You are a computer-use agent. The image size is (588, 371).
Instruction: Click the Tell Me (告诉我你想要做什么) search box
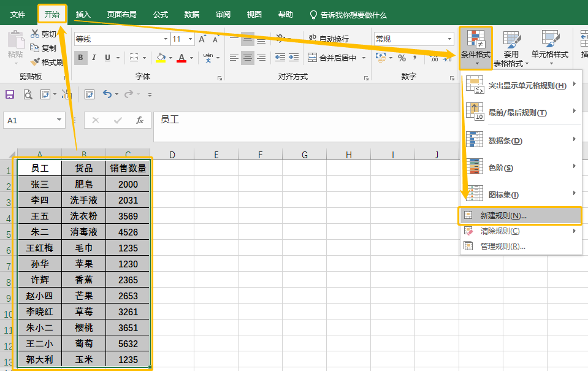point(348,15)
